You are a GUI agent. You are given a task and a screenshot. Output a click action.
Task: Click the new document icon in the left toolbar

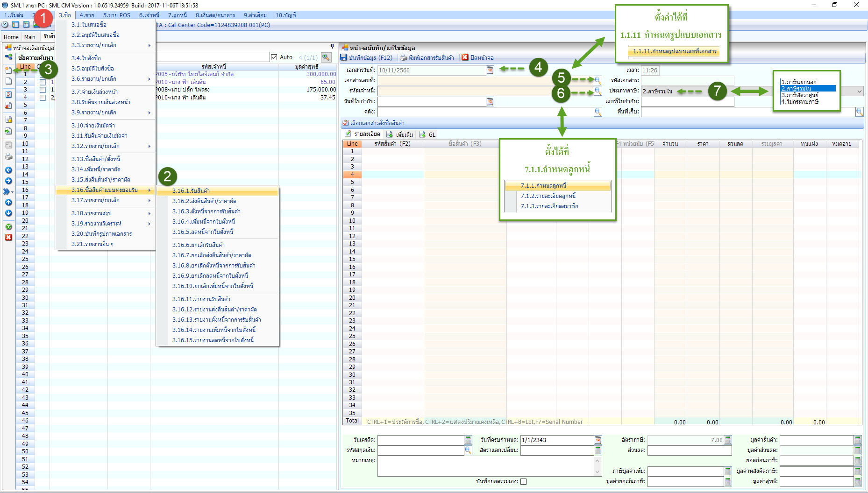click(8, 70)
